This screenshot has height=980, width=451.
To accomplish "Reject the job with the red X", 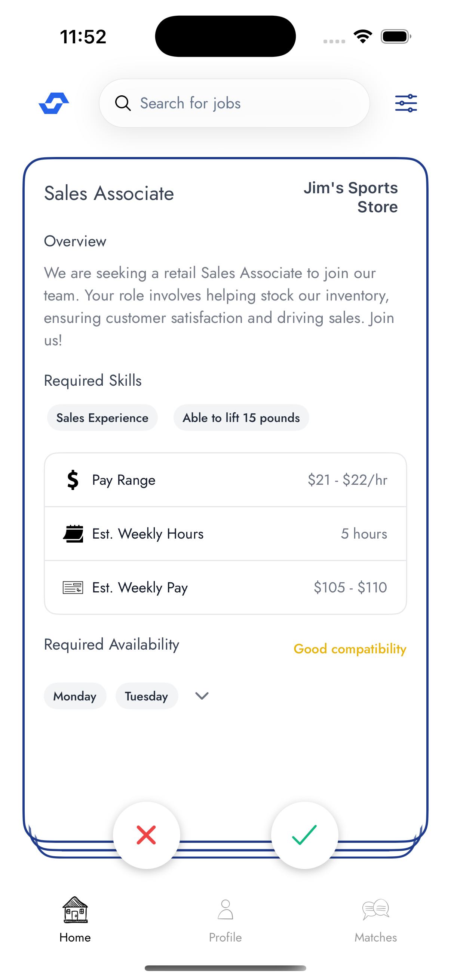I will point(147,835).
